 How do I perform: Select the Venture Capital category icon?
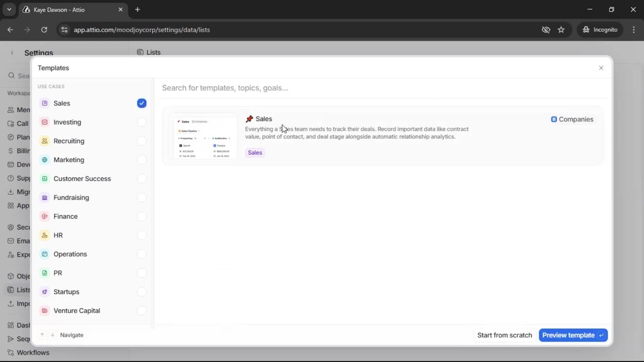tap(44, 311)
